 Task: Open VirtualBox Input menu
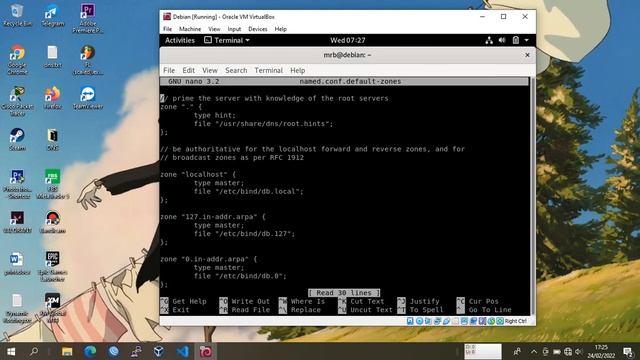(234, 29)
